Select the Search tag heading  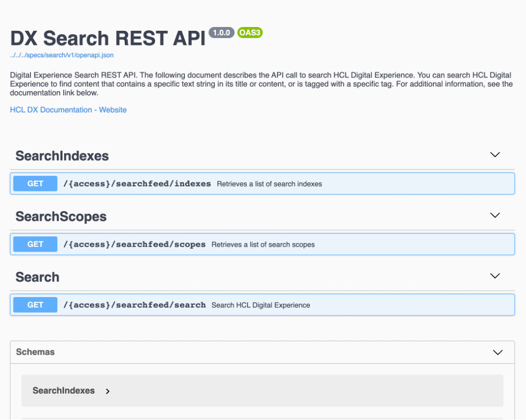37,277
